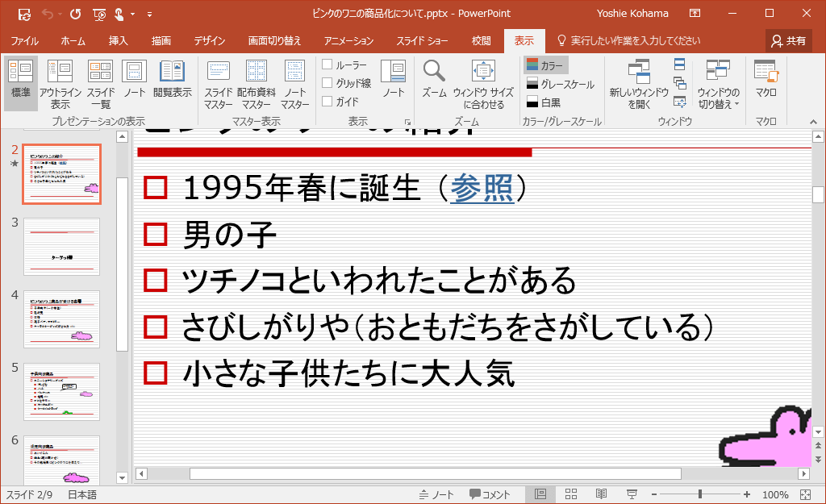Switch to the ホーム ribbon tab
This screenshot has width=826, height=504.
[73, 40]
